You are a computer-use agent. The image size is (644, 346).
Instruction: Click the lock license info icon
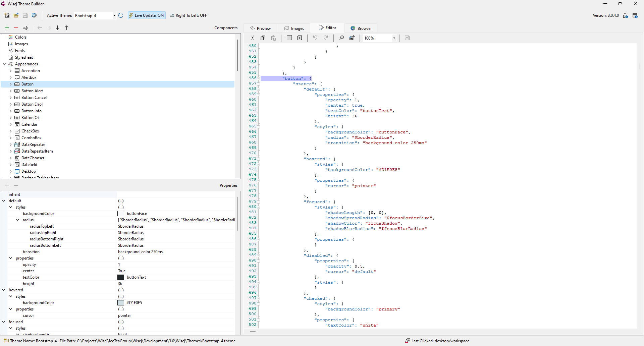pyautogui.click(x=626, y=15)
